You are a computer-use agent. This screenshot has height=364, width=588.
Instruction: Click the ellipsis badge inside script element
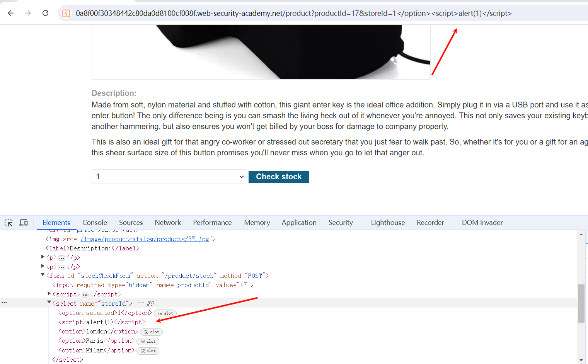[x=85, y=295]
